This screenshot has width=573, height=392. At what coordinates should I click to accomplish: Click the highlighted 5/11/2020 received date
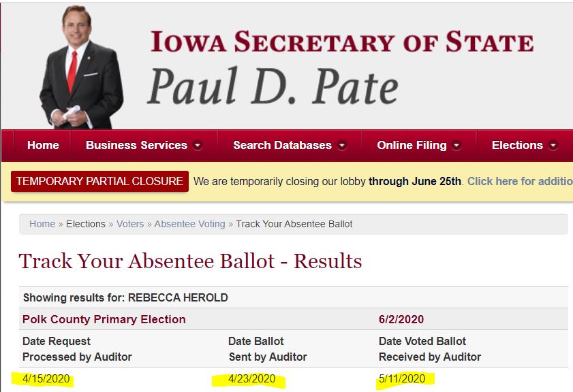pyautogui.click(x=402, y=379)
